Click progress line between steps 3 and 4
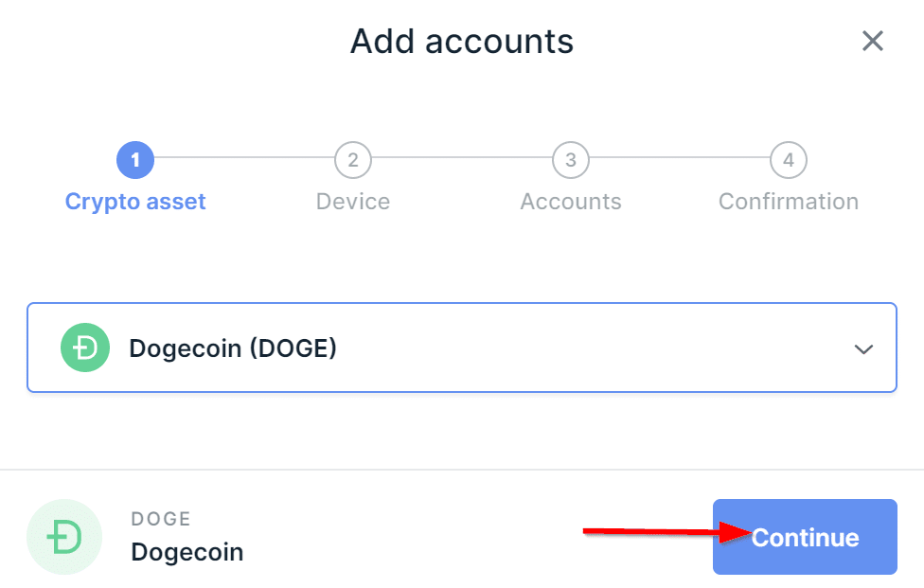The image size is (924, 588). [x=680, y=157]
